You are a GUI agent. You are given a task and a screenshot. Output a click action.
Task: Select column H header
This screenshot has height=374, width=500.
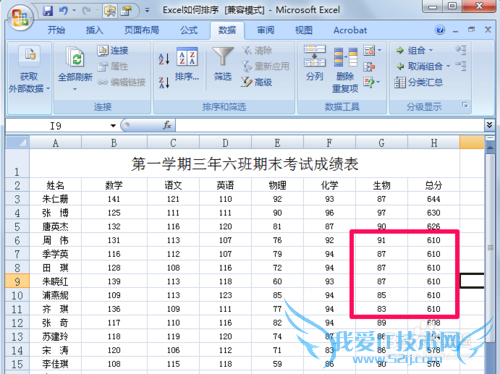tap(434, 143)
